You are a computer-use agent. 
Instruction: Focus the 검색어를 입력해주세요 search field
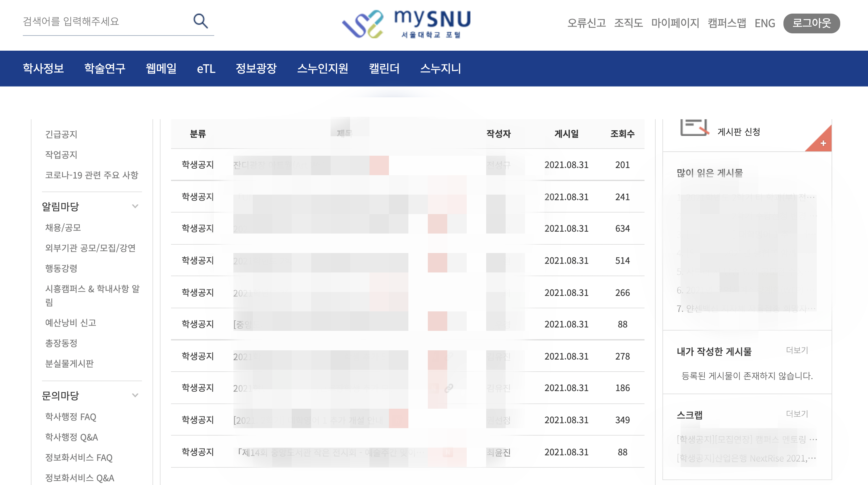coord(104,22)
